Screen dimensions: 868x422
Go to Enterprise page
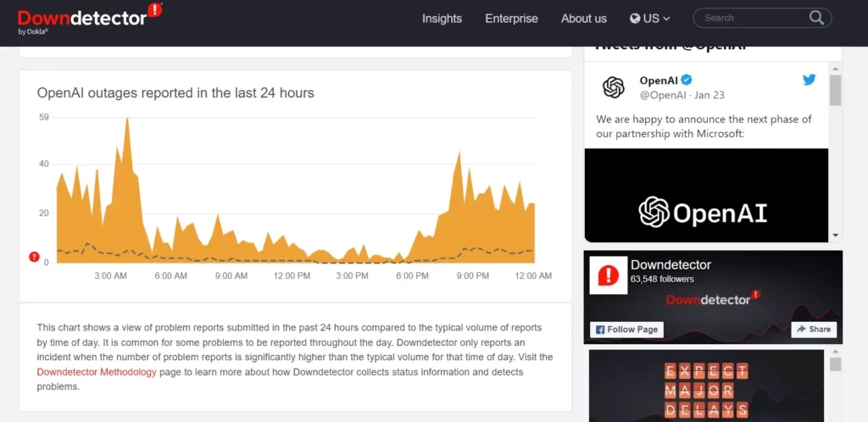[x=511, y=19]
